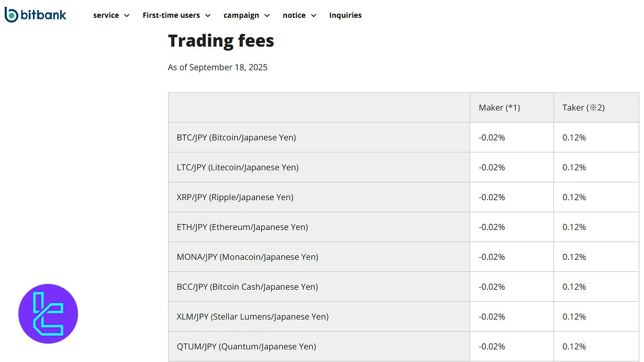Click the Taker (※2) column header
Viewport: 644px width, 362px height.
point(583,107)
